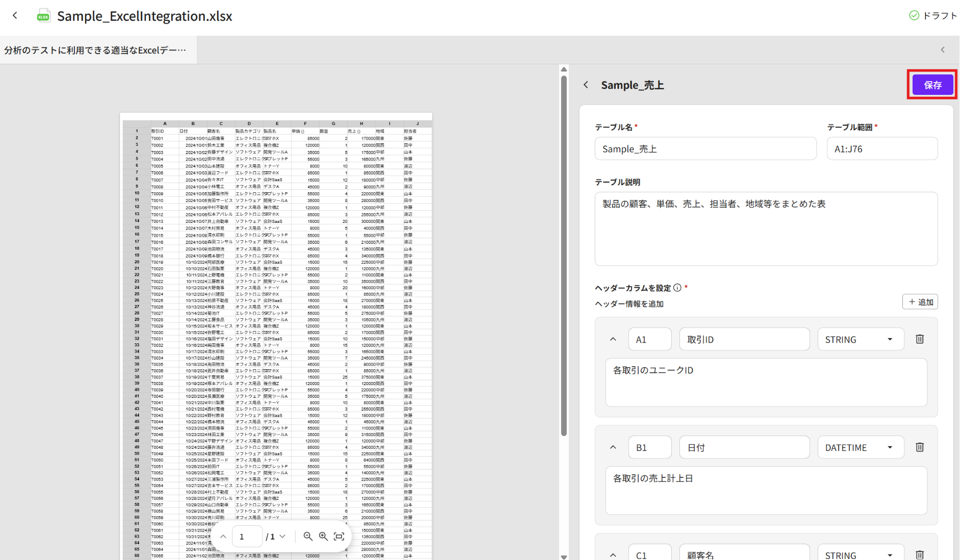Viewport: 960px width, 560px height.
Task: Click the info icon next to ヘッダーカラムを設定
Action: tap(677, 288)
